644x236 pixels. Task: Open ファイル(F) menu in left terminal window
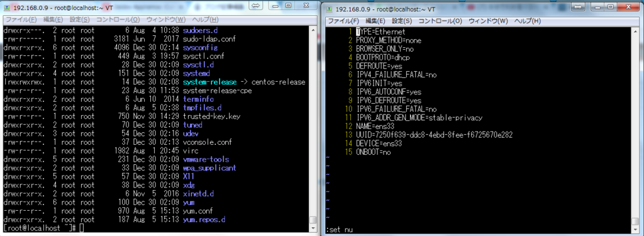click(21, 20)
